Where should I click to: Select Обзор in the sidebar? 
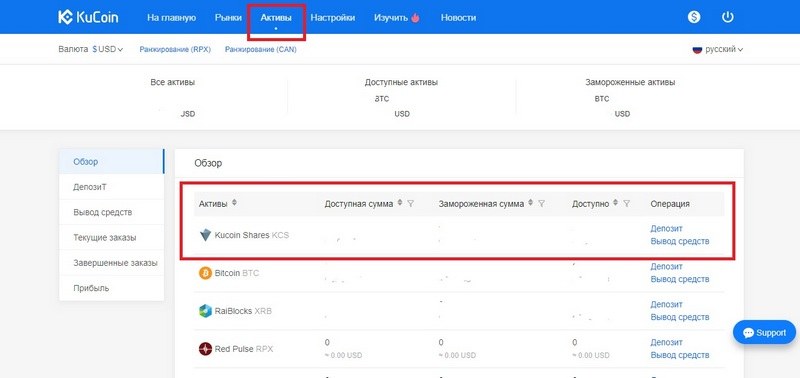(x=111, y=162)
